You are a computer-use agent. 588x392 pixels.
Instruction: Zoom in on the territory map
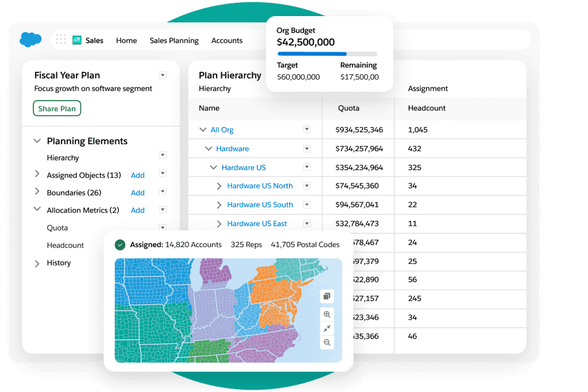click(x=327, y=314)
